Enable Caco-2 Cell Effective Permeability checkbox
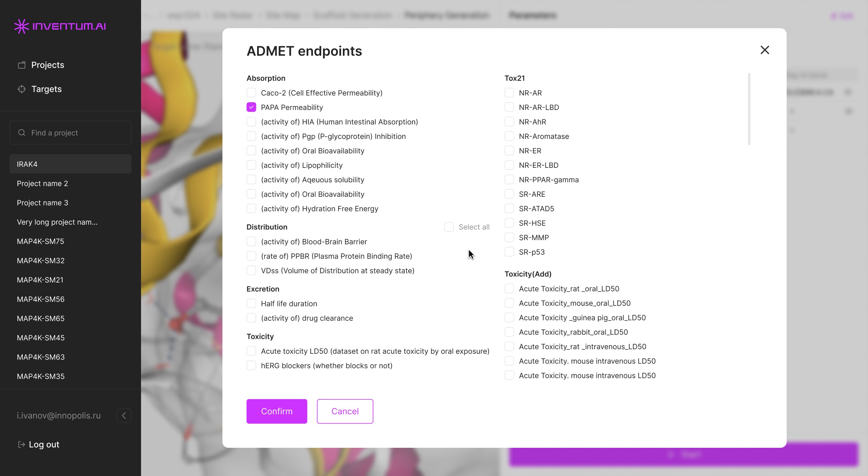The width and height of the screenshot is (868, 476). tap(251, 93)
